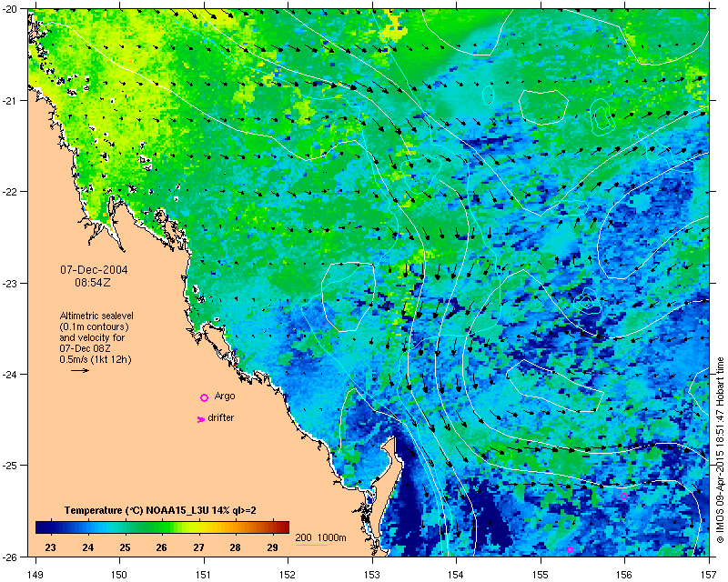Click longitude axis label '152'

point(288,574)
